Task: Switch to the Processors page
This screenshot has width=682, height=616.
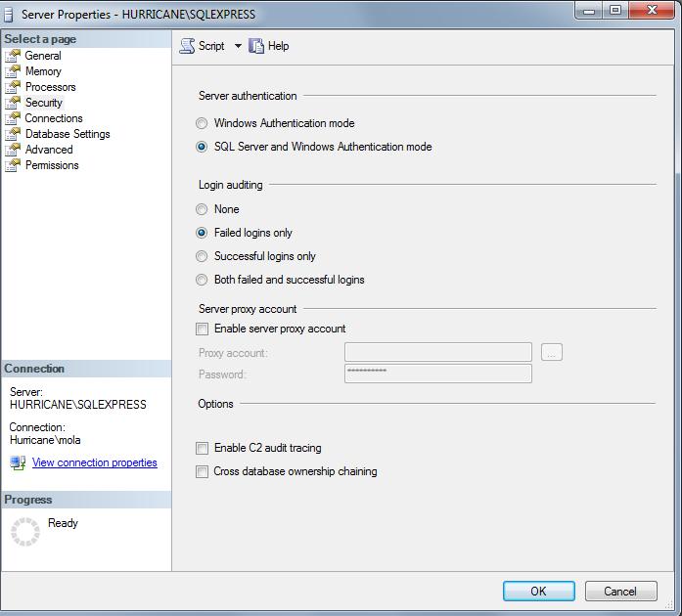Action: coord(51,87)
